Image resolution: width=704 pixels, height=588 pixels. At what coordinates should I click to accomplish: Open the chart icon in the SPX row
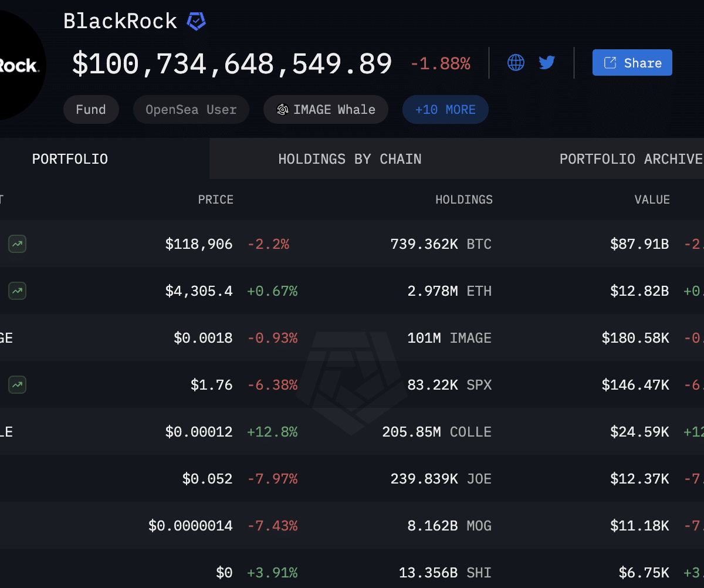click(17, 384)
